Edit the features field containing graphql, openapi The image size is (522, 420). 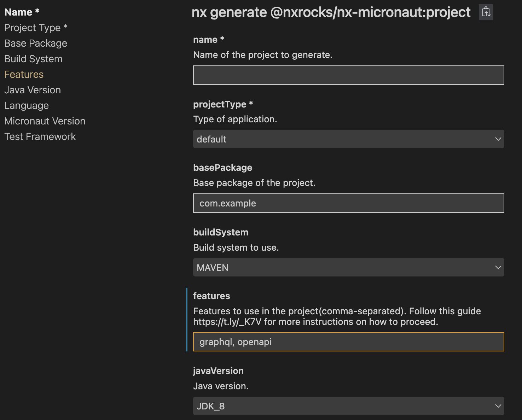(349, 342)
